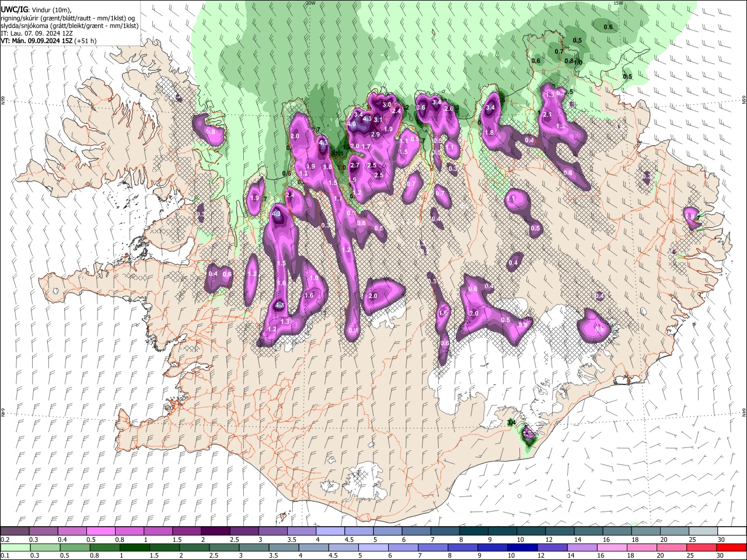747x560 pixels.
Task: Click bright red lower legend swatch after 30
Action: pyautogui.click(x=732, y=548)
